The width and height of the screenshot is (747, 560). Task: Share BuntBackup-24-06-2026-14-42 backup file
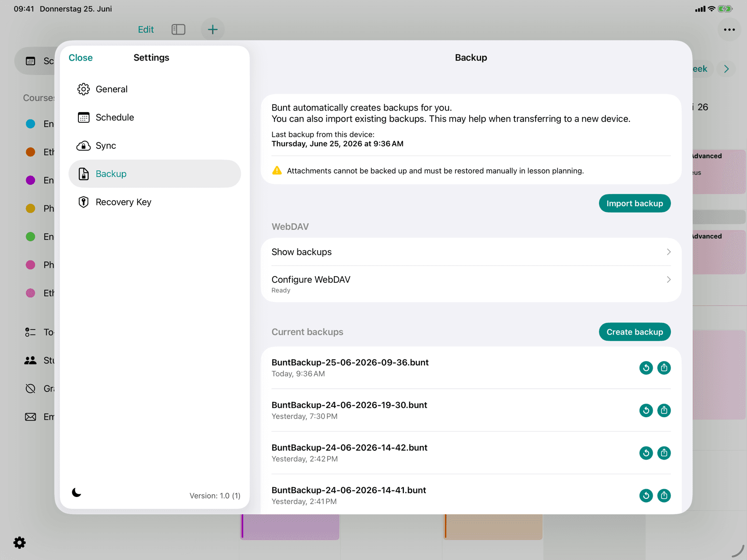pyautogui.click(x=664, y=453)
